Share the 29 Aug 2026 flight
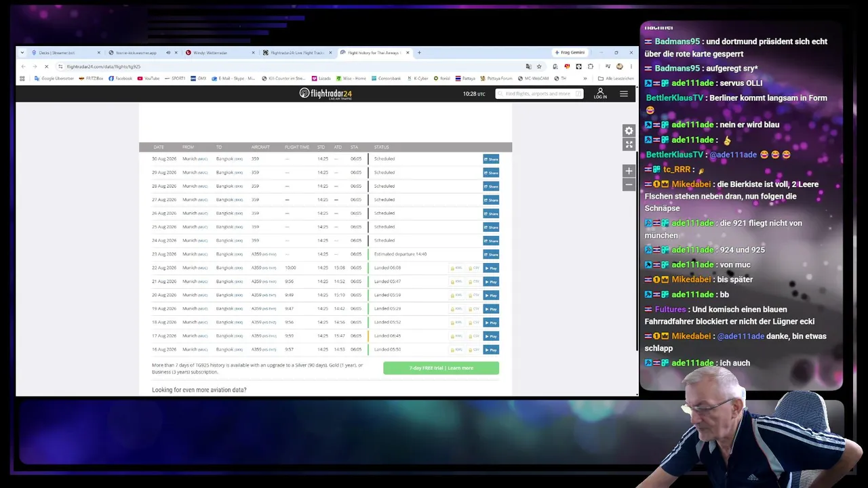The width and height of the screenshot is (868, 488). 491,173
